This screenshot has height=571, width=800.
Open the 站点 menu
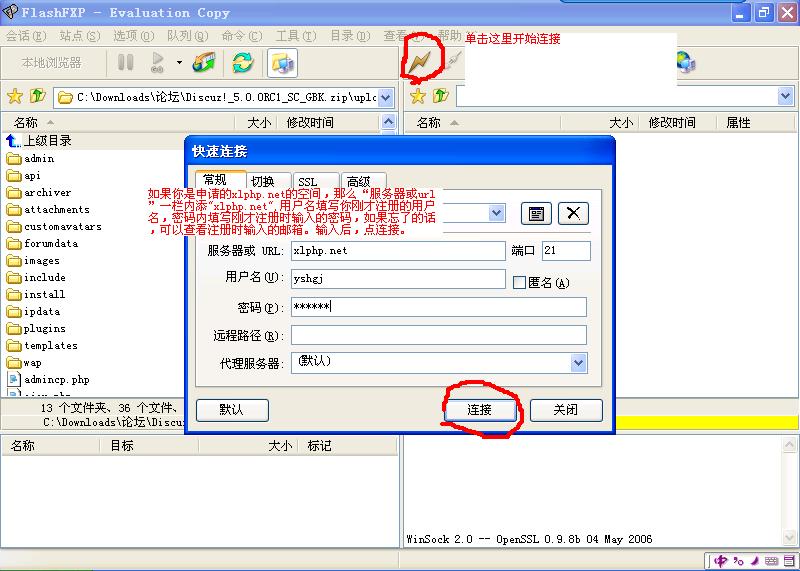[x=80, y=36]
